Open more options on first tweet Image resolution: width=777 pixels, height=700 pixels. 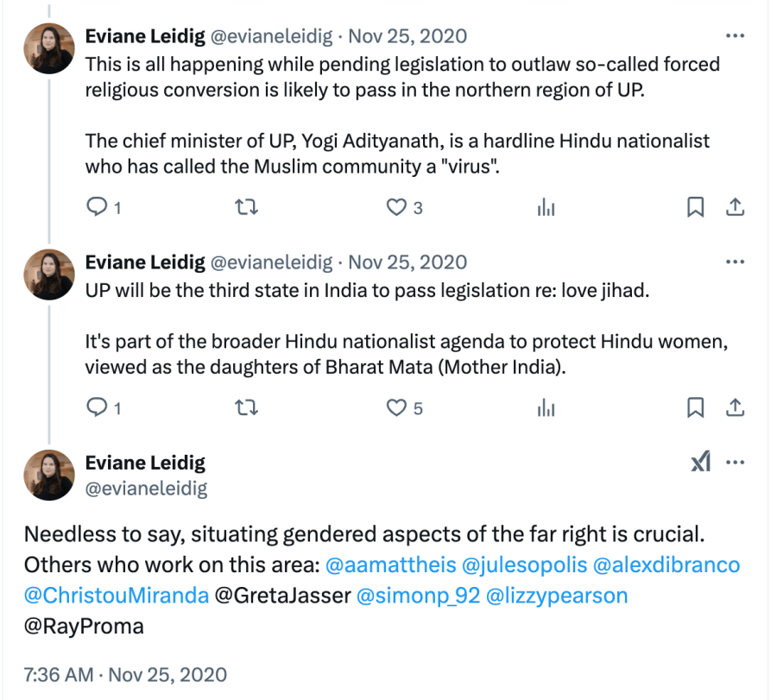[x=735, y=36]
